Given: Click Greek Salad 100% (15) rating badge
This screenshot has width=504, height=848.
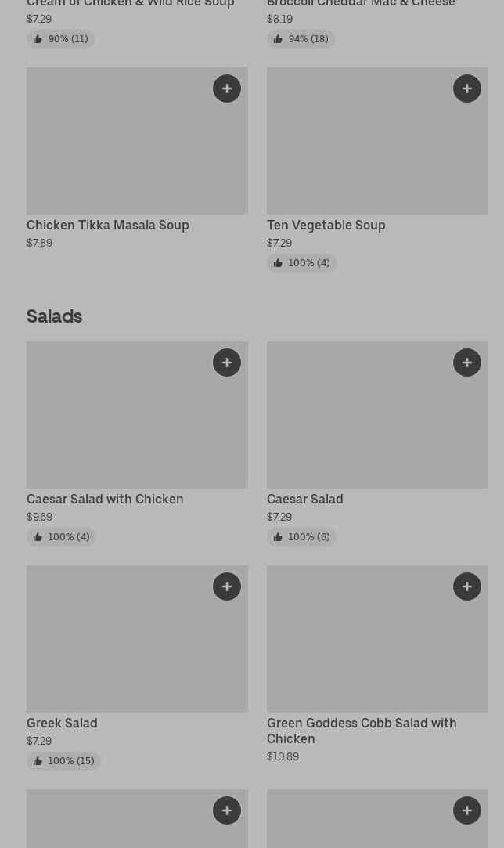Looking at the screenshot, I should pyautogui.click(x=63, y=761).
